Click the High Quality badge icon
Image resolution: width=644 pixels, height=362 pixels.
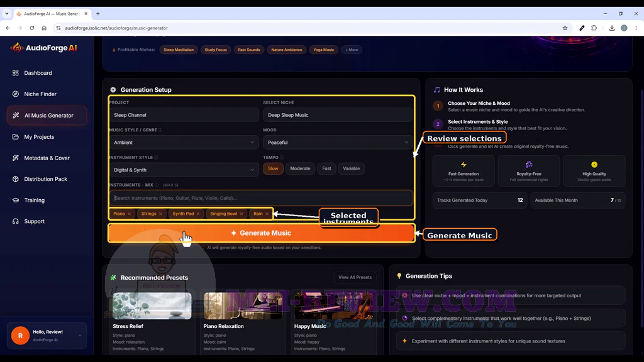(x=594, y=165)
